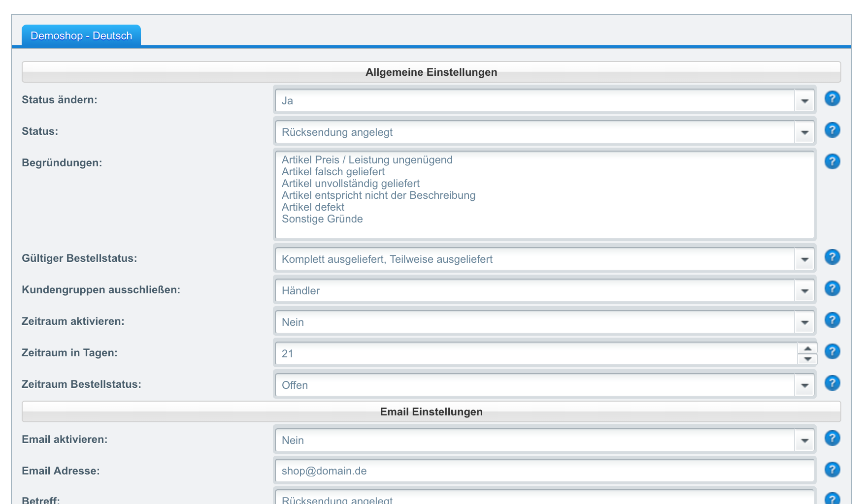Show help icon for Betreff
The image size is (864, 504).
832,498
